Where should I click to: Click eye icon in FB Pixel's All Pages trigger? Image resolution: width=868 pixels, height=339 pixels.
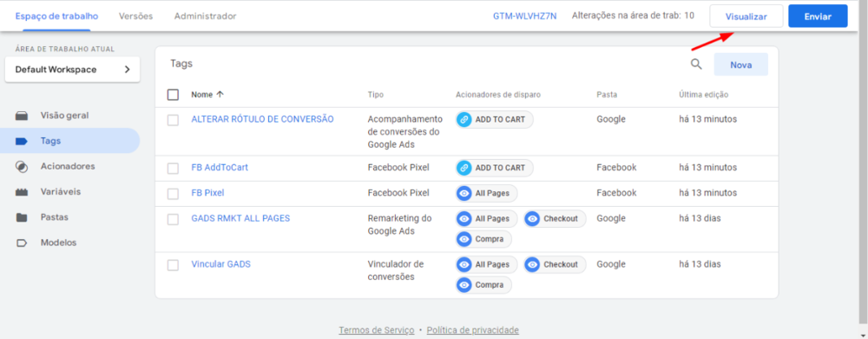[464, 193]
